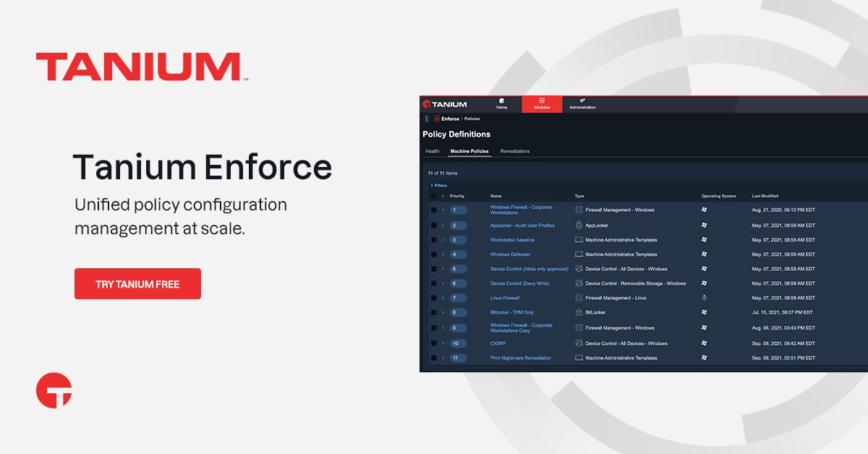Sort by the Priority column header
Image resolution: width=868 pixels, height=454 pixels.
tap(457, 196)
